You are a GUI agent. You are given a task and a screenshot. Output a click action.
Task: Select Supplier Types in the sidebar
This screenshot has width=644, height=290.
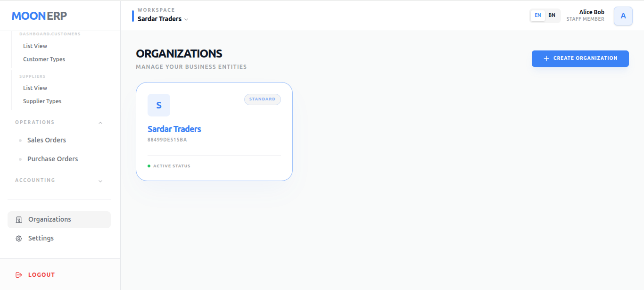[x=42, y=101]
